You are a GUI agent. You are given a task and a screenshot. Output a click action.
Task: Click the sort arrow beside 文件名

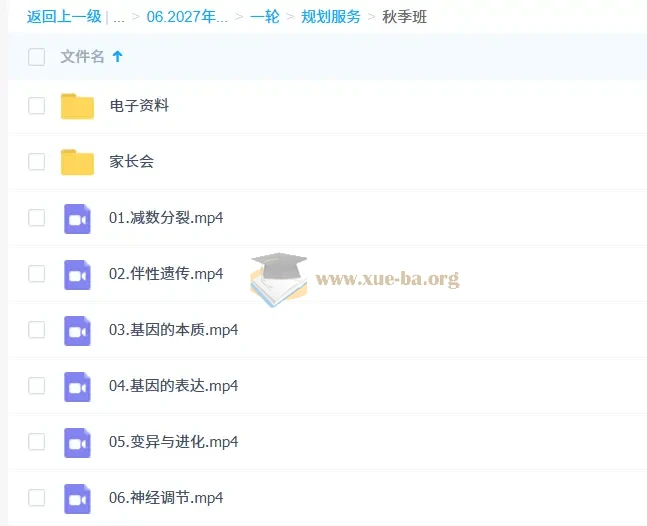click(x=118, y=57)
